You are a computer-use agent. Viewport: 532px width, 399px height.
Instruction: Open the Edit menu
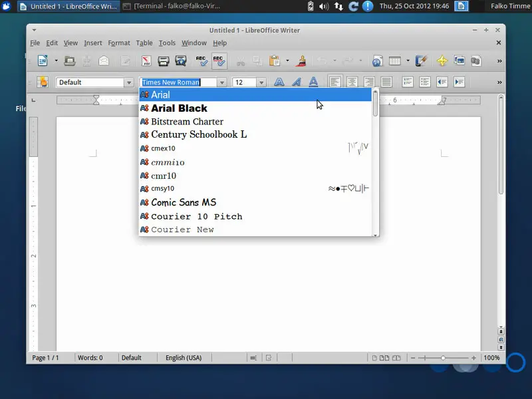point(52,43)
